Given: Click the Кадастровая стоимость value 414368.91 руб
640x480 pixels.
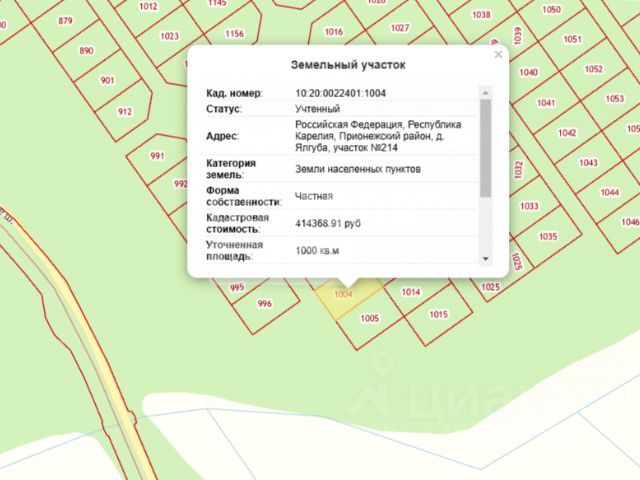Looking at the screenshot, I should point(328,223).
